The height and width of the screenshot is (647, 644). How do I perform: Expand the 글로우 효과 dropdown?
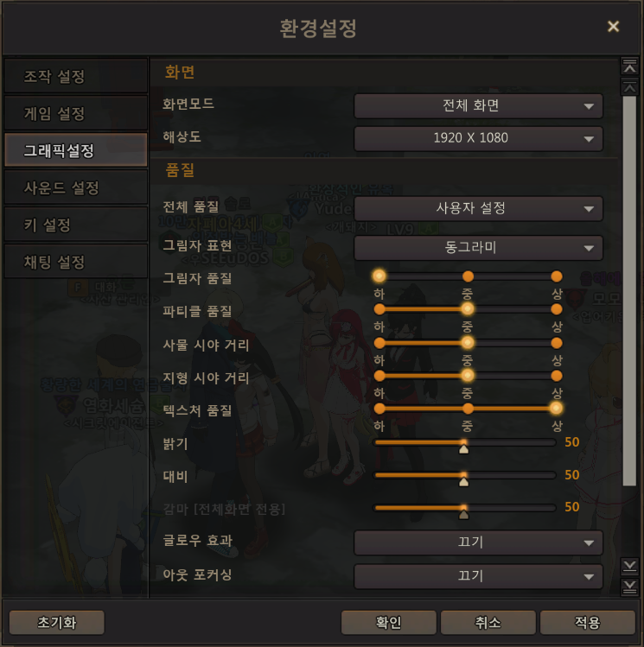click(478, 542)
